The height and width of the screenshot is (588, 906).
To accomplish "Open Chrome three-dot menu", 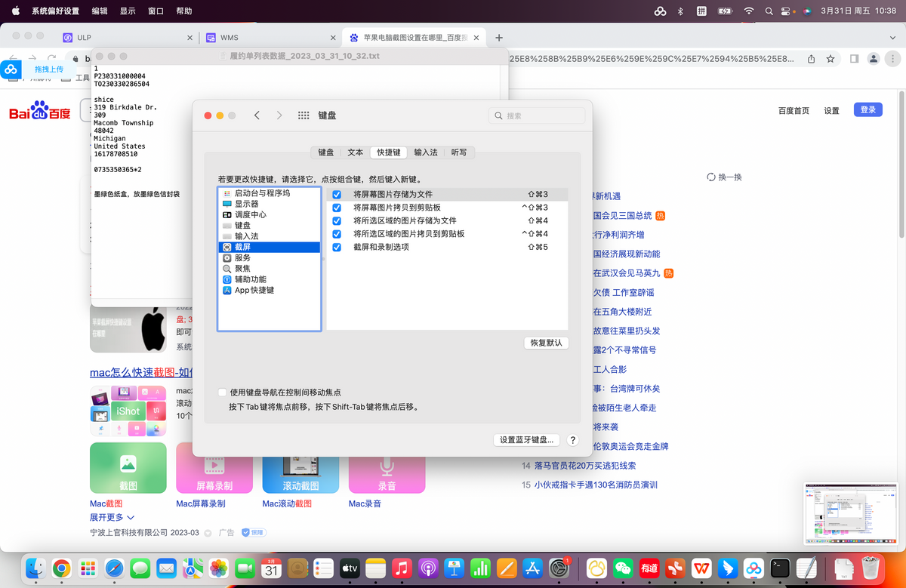I will [x=892, y=58].
